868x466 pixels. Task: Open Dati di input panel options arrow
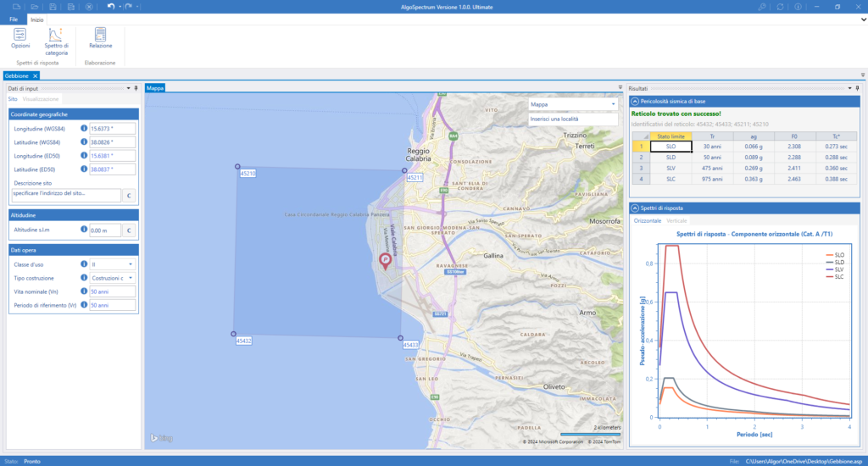click(129, 88)
